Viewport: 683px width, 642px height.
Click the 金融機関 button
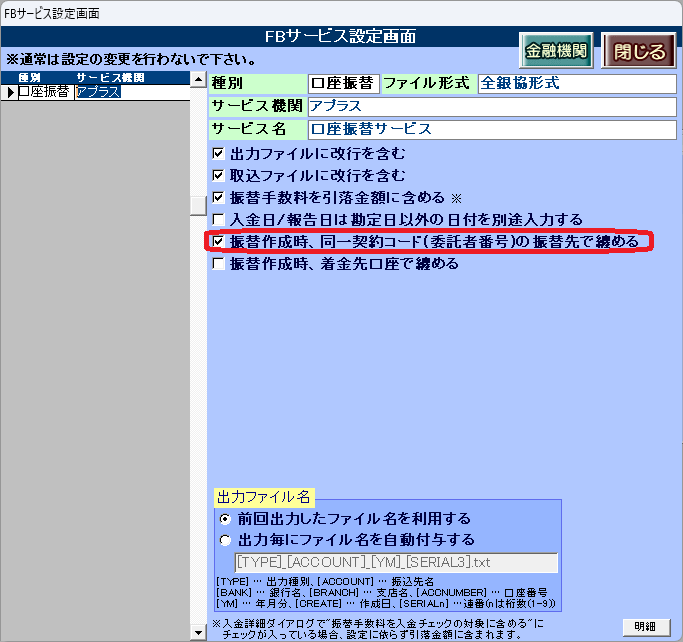(556, 51)
